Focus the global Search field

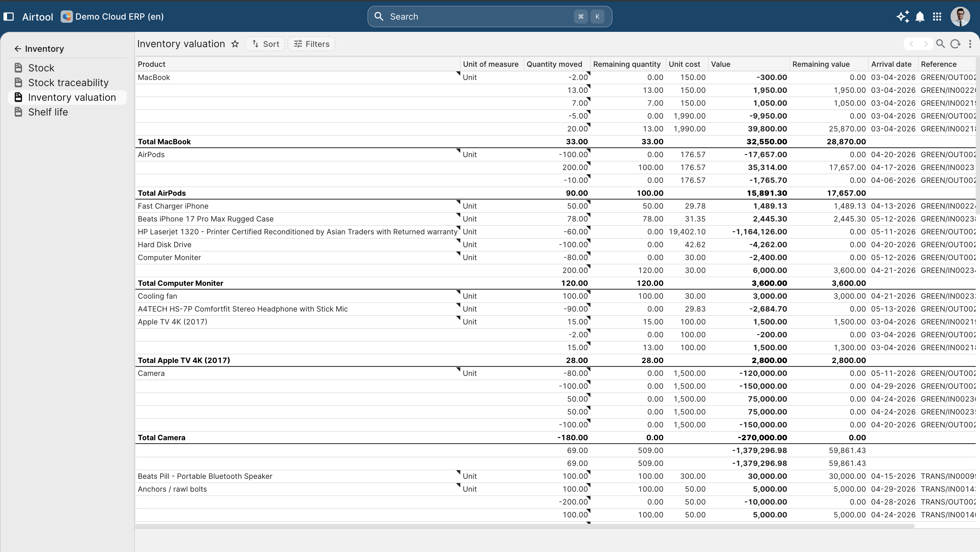pyautogui.click(x=490, y=16)
